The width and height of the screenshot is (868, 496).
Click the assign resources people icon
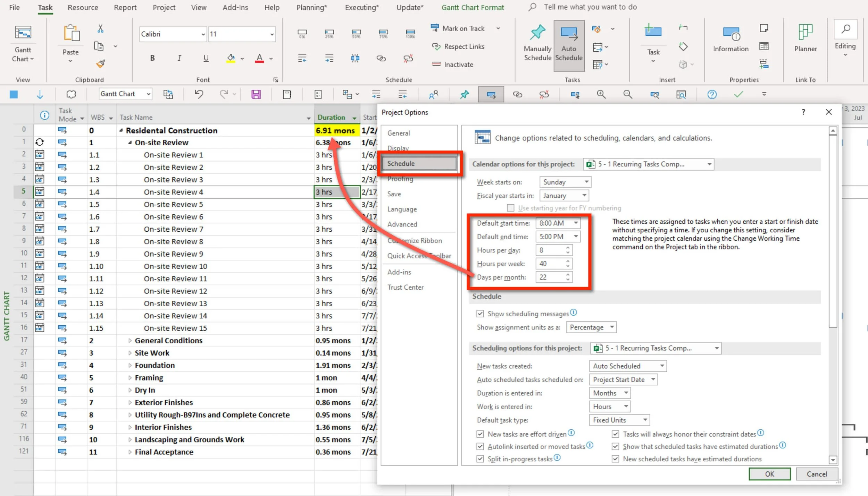(434, 94)
